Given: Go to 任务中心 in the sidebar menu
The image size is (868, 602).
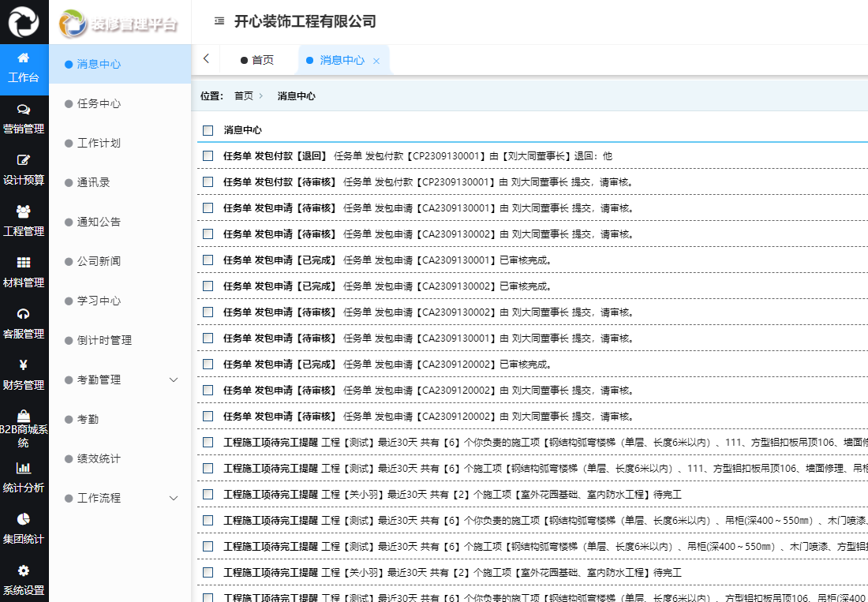Looking at the screenshot, I should pyautogui.click(x=98, y=103).
